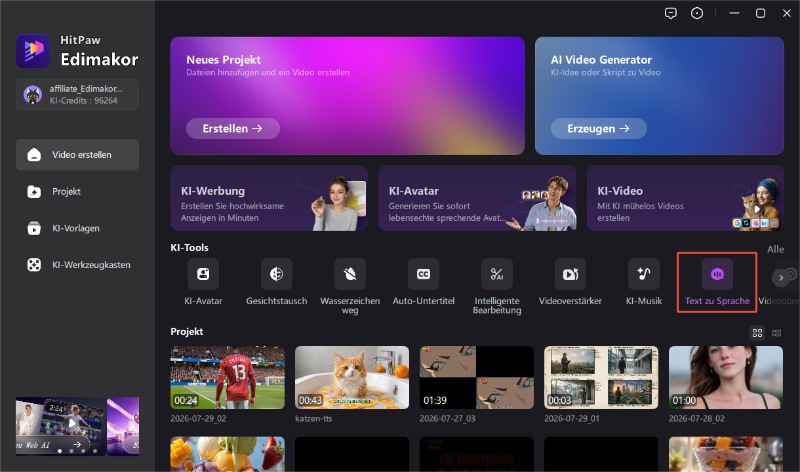This screenshot has width=800, height=472.
Task: Open project 2026-07-29_01 thumbnail
Action: pos(601,378)
